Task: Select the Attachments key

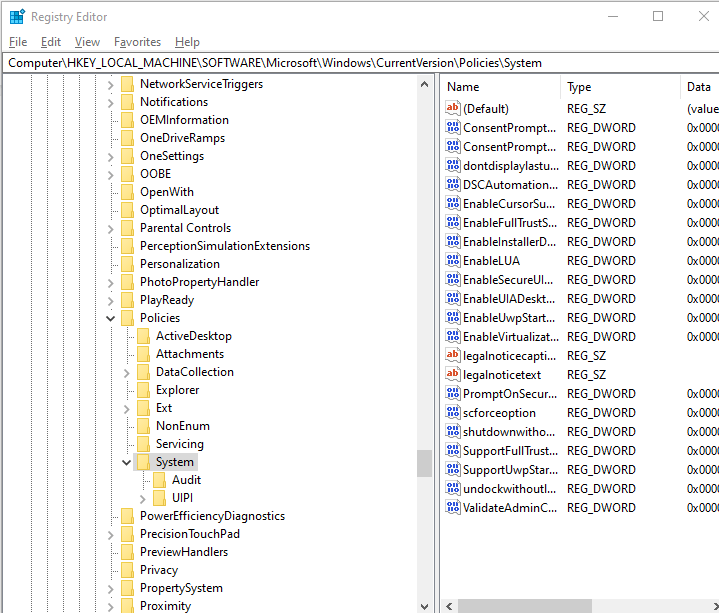Action: click(x=190, y=354)
